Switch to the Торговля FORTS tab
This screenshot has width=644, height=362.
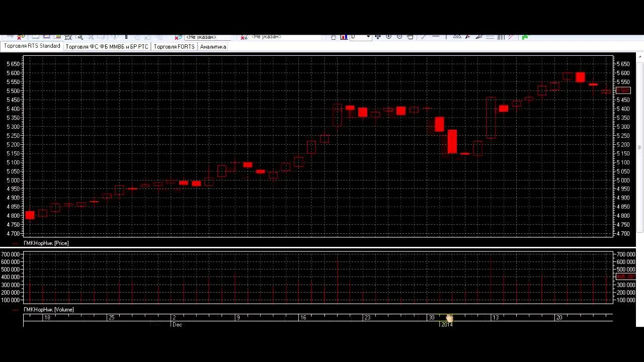[x=173, y=46]
